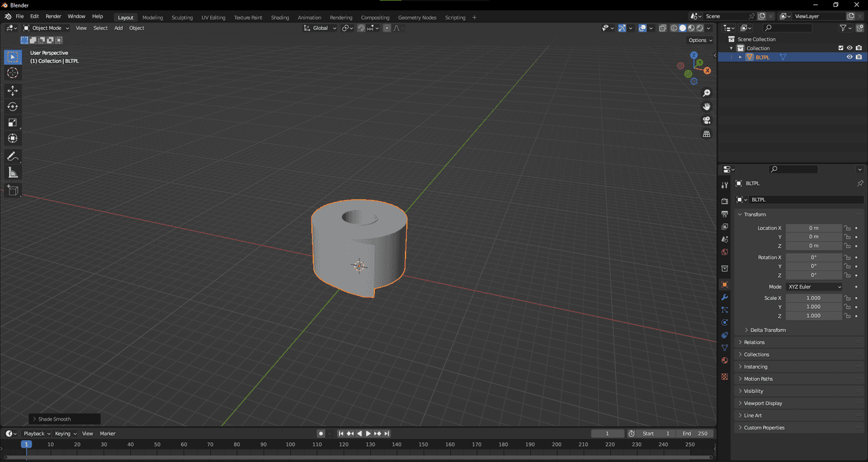Pick the Measure tool

click(13, 173)
